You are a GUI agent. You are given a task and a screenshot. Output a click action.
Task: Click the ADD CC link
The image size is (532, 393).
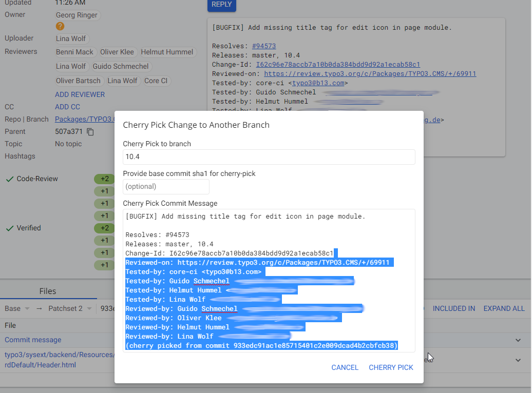(x=67, y=107)
